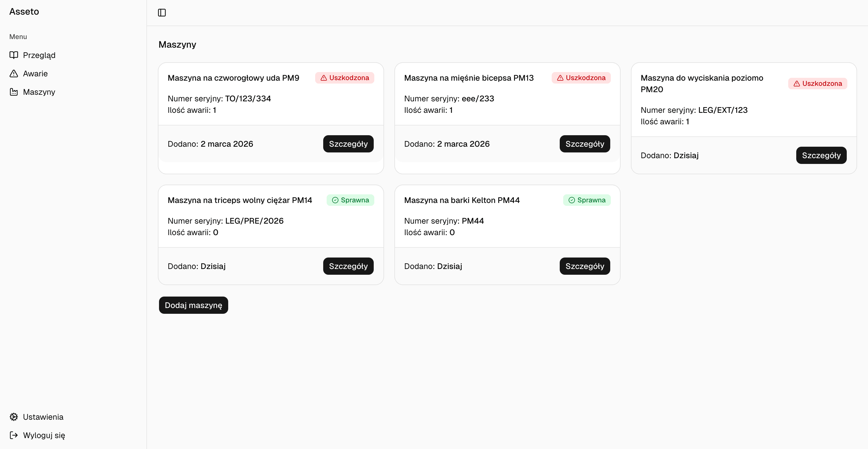Screen dimensions: 868x449
Task: Select Ustawienia in the sidebar
Action: [x=43, y=417]
